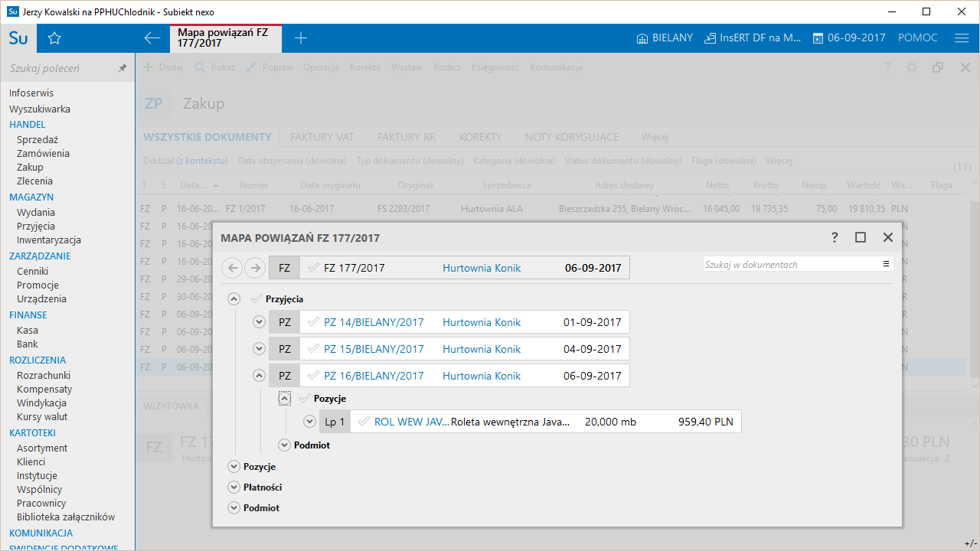Add new tab with plus icon
Image resolution: width=980 pixels, height=551 pixels.
coord(301,38)
